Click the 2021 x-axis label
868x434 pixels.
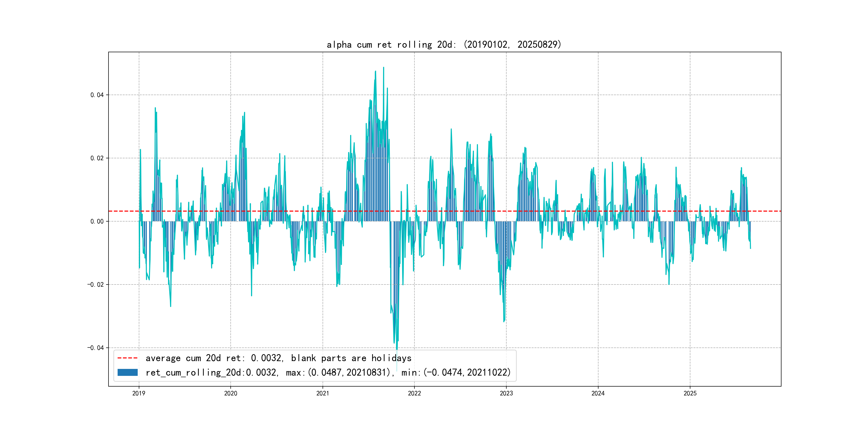click(323, 393)
